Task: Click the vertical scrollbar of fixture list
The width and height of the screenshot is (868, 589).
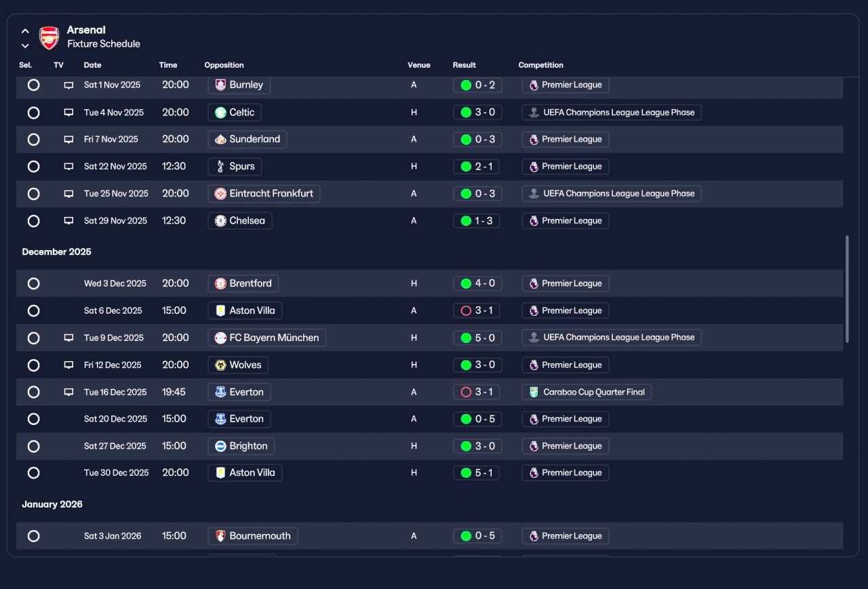Action: [847, 289]
